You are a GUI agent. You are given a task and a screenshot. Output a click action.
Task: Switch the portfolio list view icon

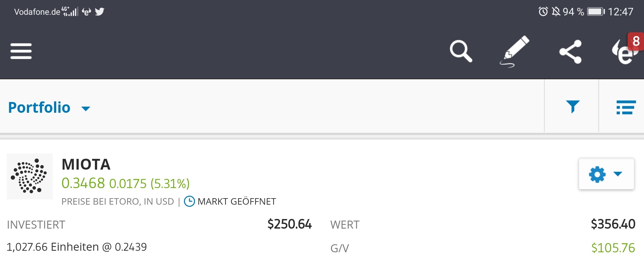626,107
